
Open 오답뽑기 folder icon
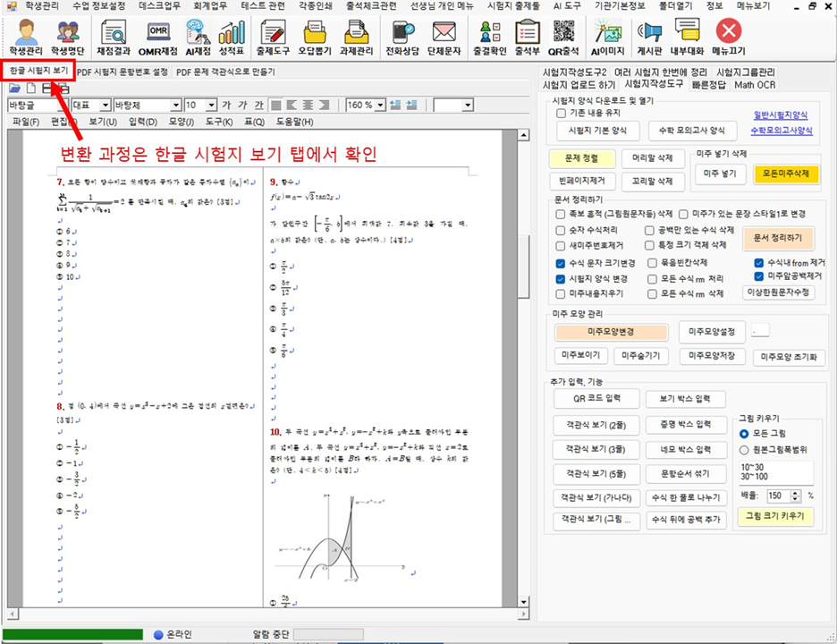315,37
